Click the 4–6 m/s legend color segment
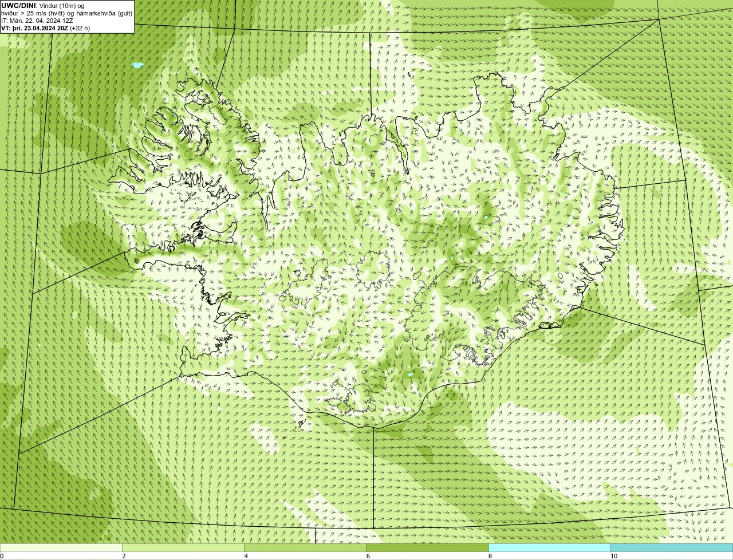 pyautogui.click(x=305, y=548)
